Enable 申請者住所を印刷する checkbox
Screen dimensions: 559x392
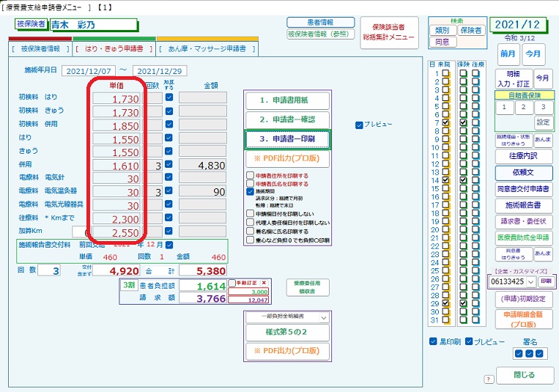coord(251,176)
